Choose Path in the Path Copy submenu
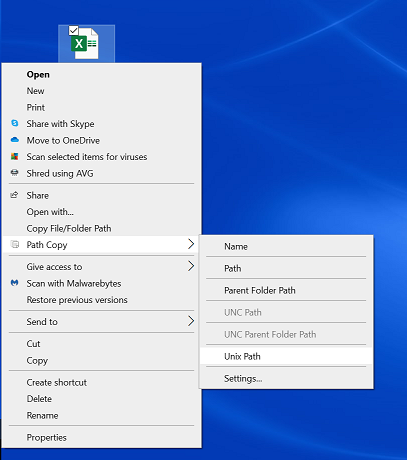The width and height of the screenshot is (407, 460). 286,268
